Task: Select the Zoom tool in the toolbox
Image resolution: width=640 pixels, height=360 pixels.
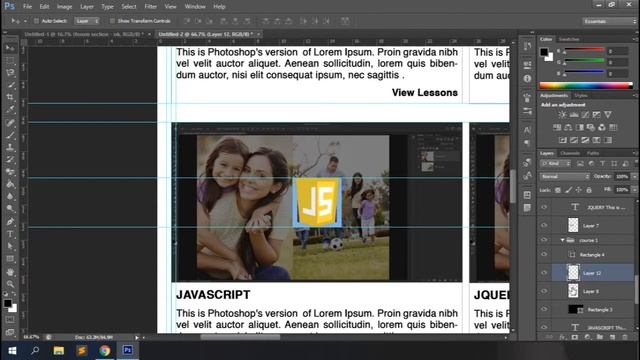Action: (10, 284)
